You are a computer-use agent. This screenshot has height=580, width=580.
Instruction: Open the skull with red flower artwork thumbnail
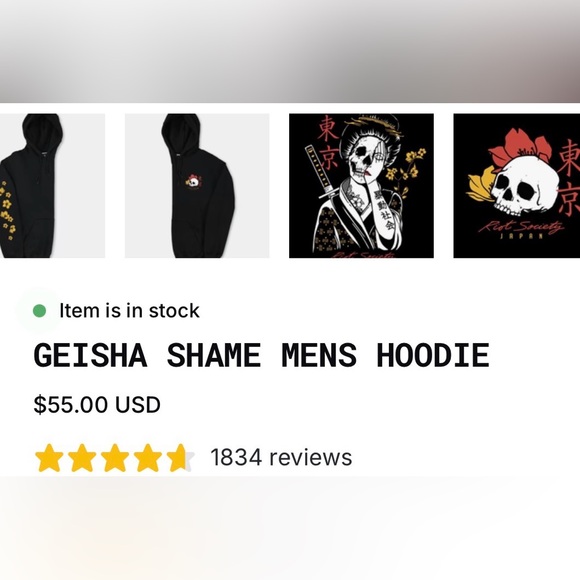tap(517, 186)
